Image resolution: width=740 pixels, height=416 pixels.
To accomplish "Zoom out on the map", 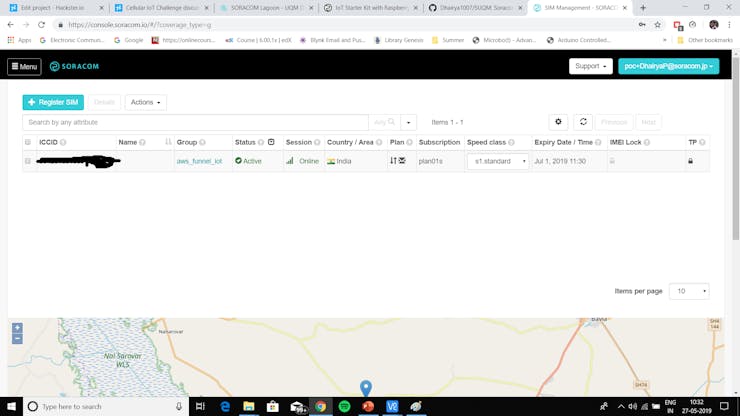I will click(17, 339).
